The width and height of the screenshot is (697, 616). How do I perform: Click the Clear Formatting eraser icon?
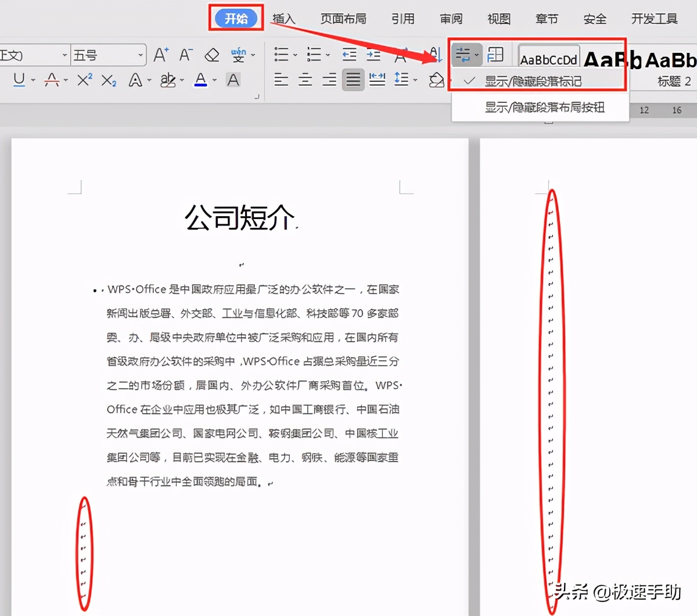tap(211, 55)
